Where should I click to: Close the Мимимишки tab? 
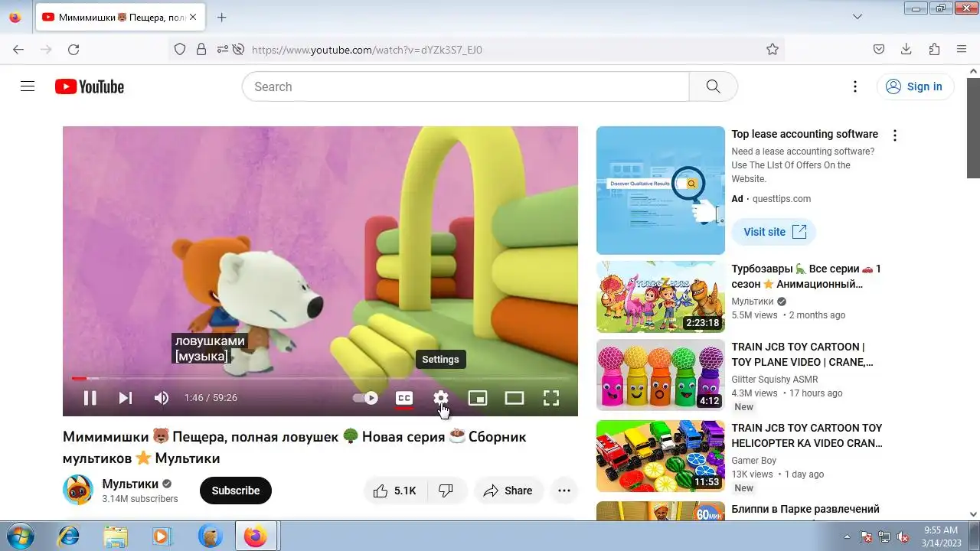(192, 17)
